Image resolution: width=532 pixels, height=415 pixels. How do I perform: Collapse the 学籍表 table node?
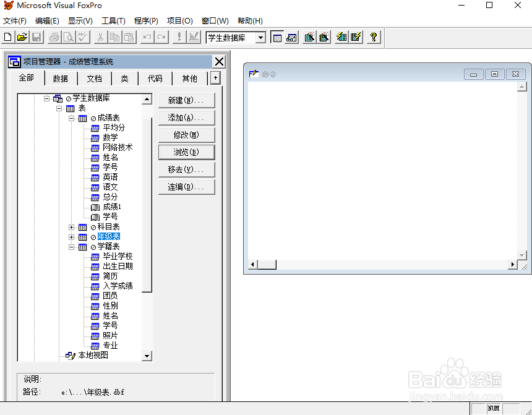point(72,247)
